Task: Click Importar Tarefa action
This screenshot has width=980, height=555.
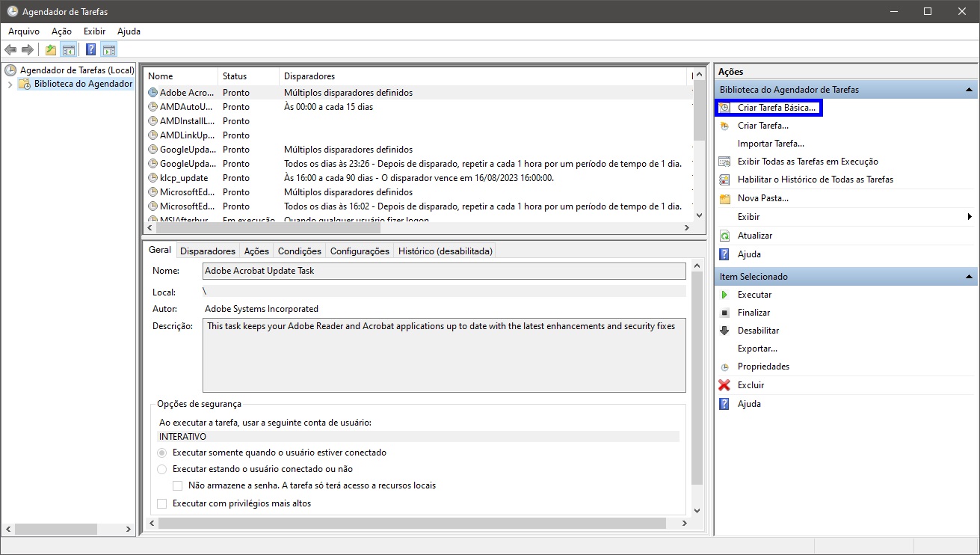Action: 770,144
